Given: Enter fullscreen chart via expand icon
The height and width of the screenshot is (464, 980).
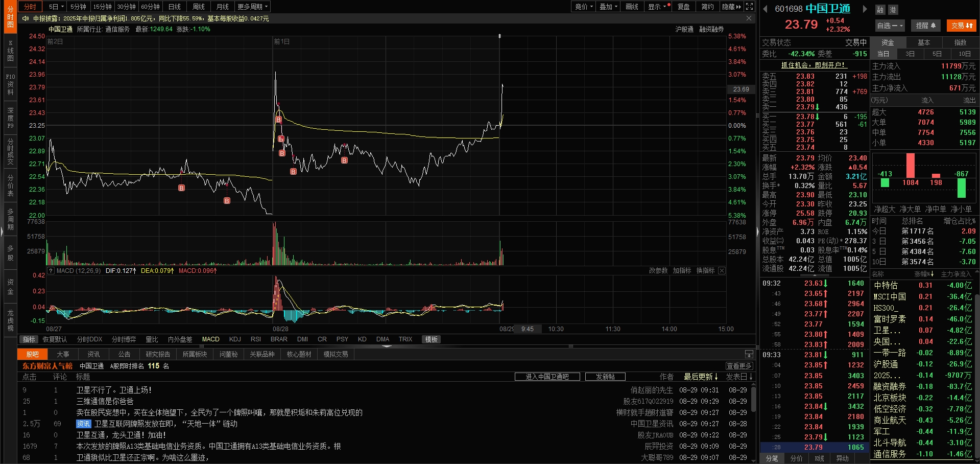Looking at the screenshot, I should point(749,7).
